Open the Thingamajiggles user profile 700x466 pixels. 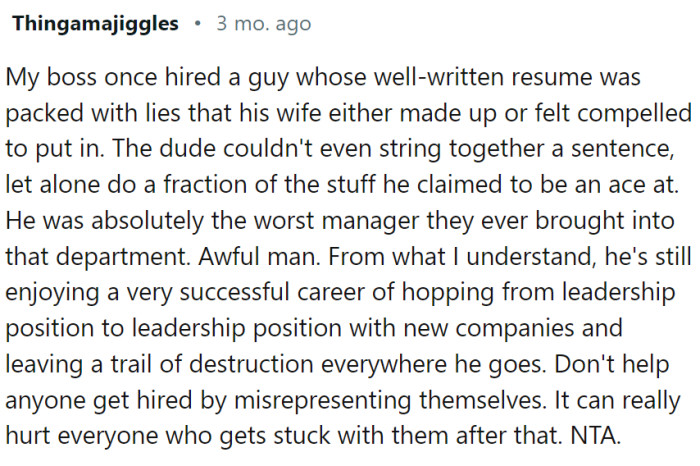(95, 22)
